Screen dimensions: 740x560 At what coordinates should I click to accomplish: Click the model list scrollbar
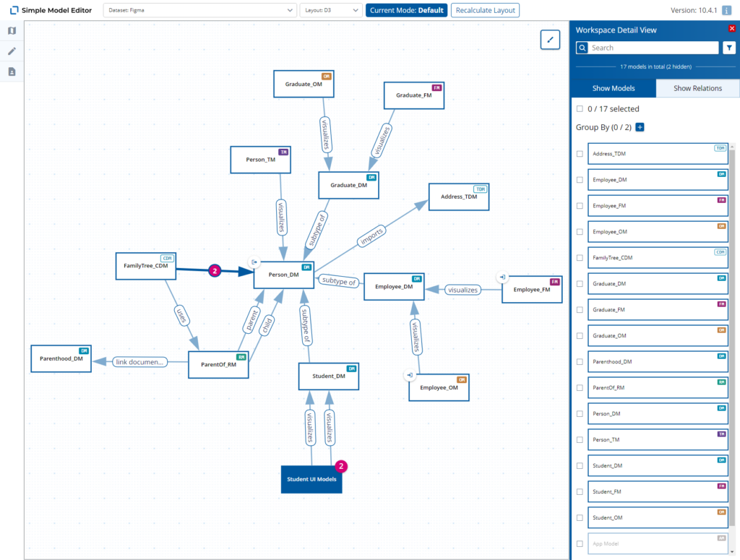point(732,339)
